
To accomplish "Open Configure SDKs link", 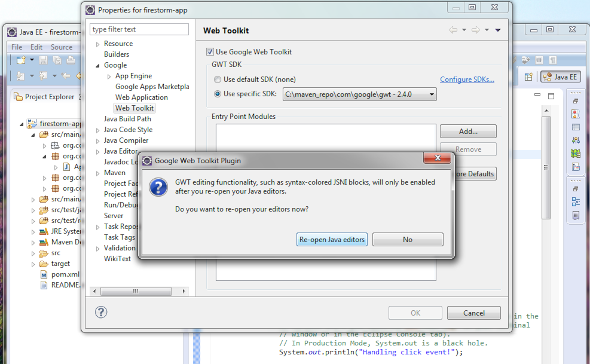I will pos(467,79).
